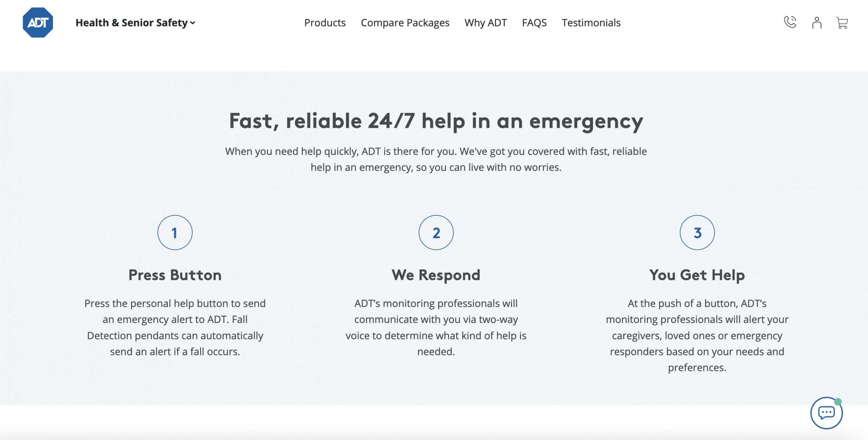Open the phone call icon

[x=789, y=22]
